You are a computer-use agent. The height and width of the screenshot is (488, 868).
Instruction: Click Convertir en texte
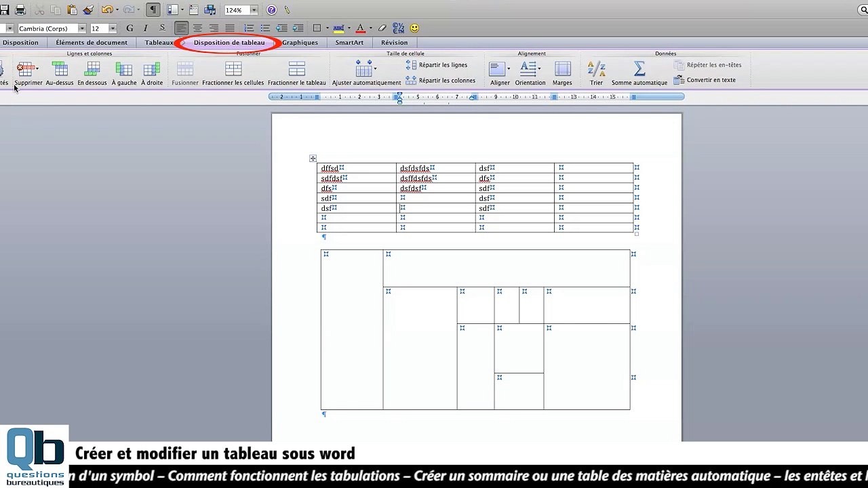pos(705,80)
